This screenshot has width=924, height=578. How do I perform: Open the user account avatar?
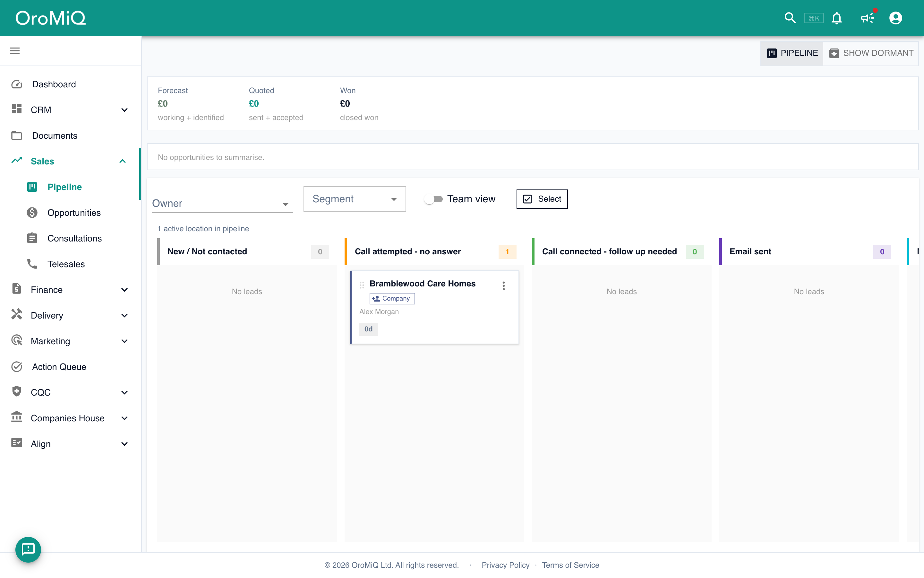coord(895,18)
